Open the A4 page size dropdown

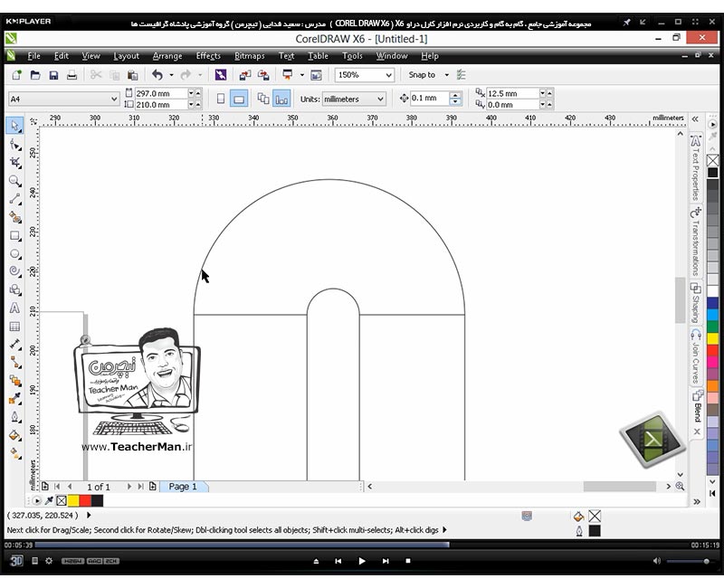coord(114,99)
